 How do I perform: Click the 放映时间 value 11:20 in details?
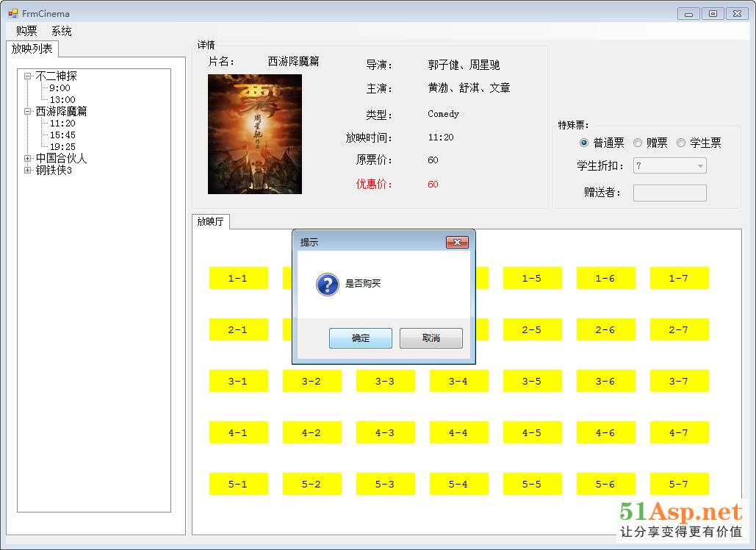point(441,137)
